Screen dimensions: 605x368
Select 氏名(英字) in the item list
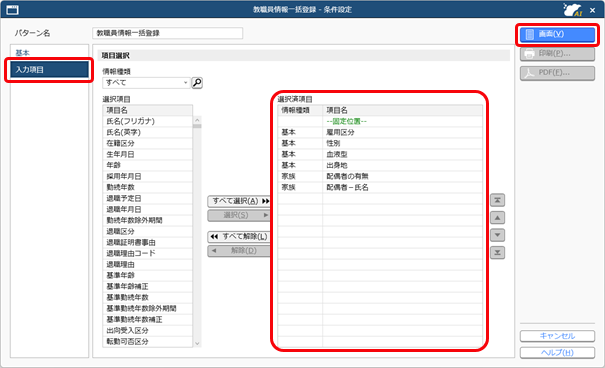pos(147,132)
